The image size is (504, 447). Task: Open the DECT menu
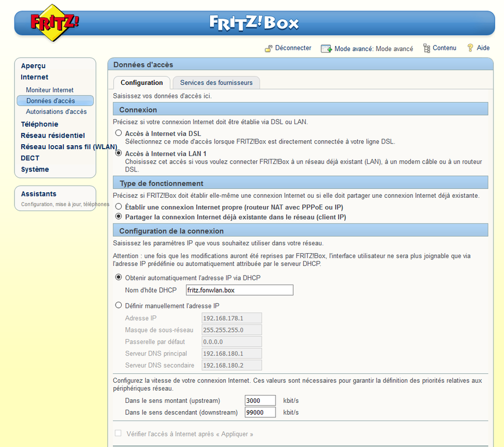[30, 158]
